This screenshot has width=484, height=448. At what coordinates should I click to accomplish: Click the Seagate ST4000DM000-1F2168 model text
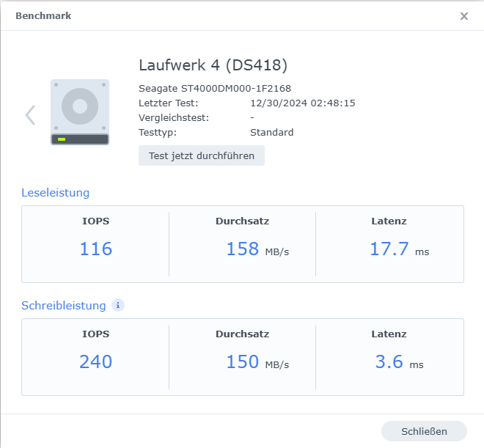[x=215, y=89]
